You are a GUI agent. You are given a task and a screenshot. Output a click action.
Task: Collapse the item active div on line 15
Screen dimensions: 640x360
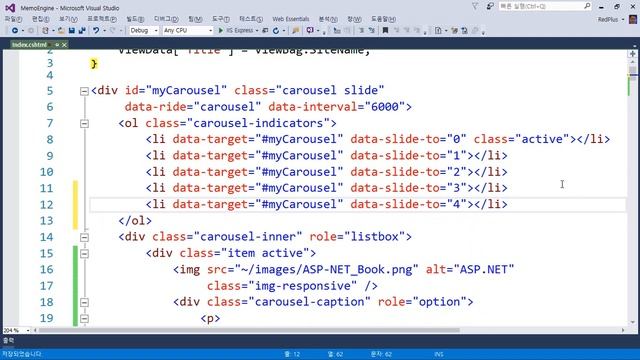click(x=84, y=253)
